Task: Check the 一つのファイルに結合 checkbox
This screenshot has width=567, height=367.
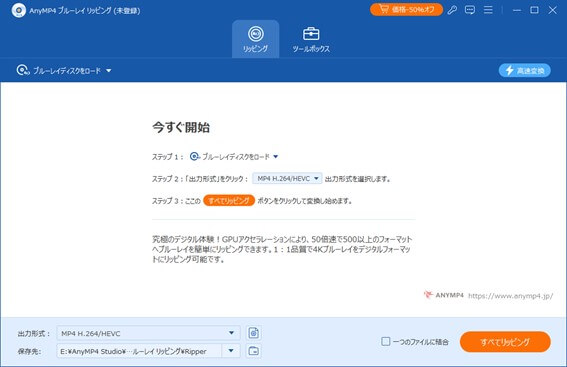Action: [386, 341]
